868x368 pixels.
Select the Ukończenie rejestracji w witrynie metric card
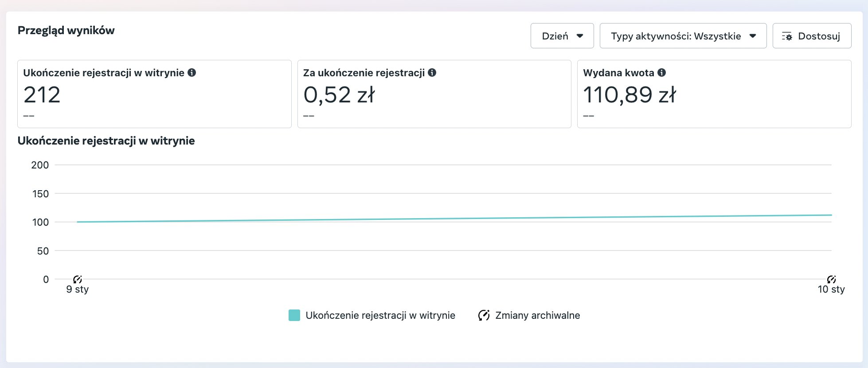pos(154,94)
